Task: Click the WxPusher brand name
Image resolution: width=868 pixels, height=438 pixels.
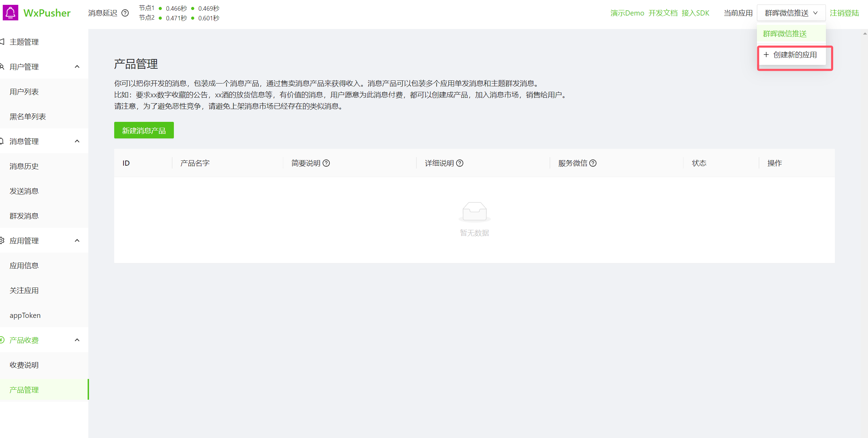Action: [47, 13]
